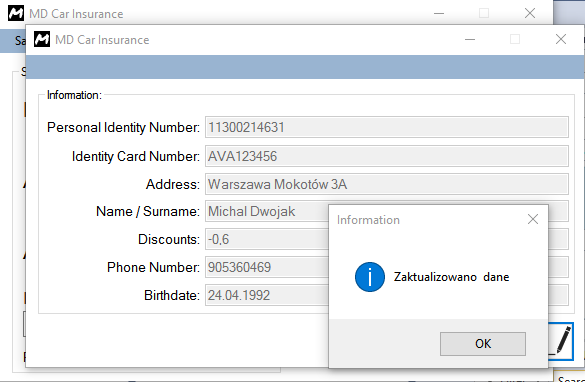Click the blue menu strip in front window
Image resolution: width=585 pixels, height=382 pixels.
305,67
